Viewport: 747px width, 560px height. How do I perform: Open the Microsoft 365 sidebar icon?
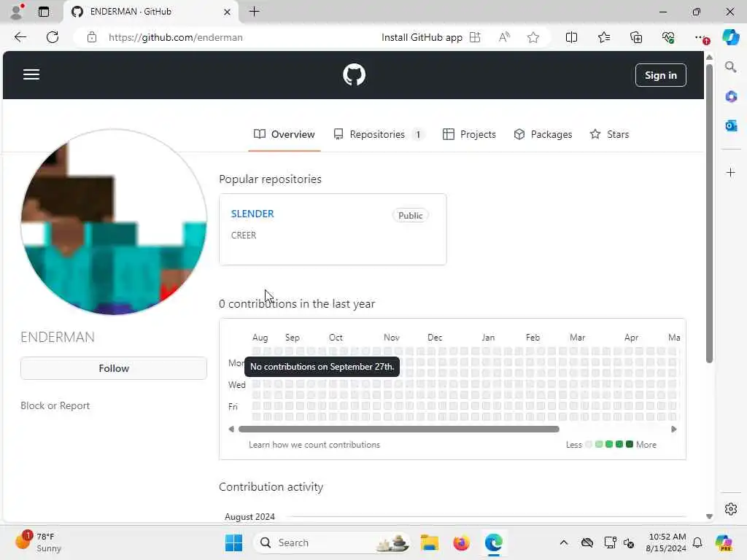(x=731, y=96)
